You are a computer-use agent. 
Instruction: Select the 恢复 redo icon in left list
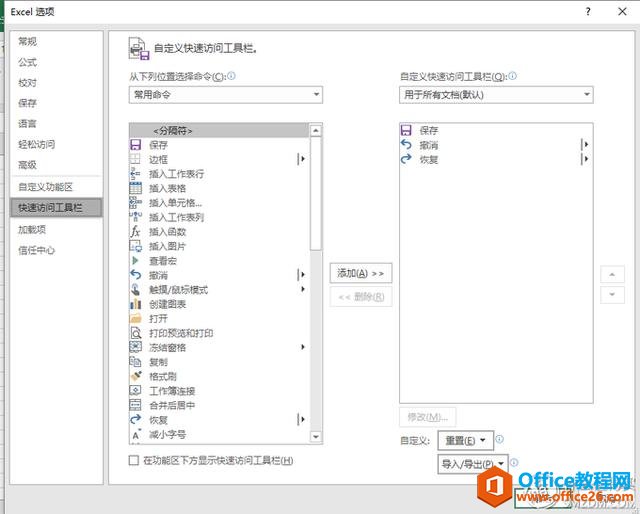(136, 420)
